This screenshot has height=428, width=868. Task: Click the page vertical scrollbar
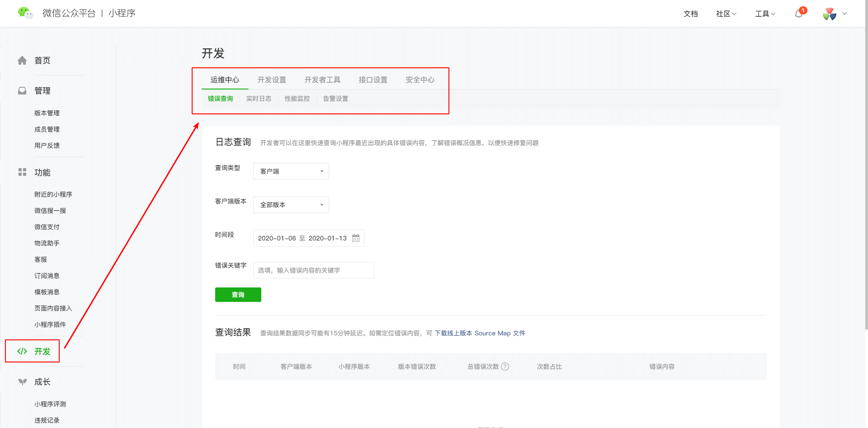coord(866,165)
